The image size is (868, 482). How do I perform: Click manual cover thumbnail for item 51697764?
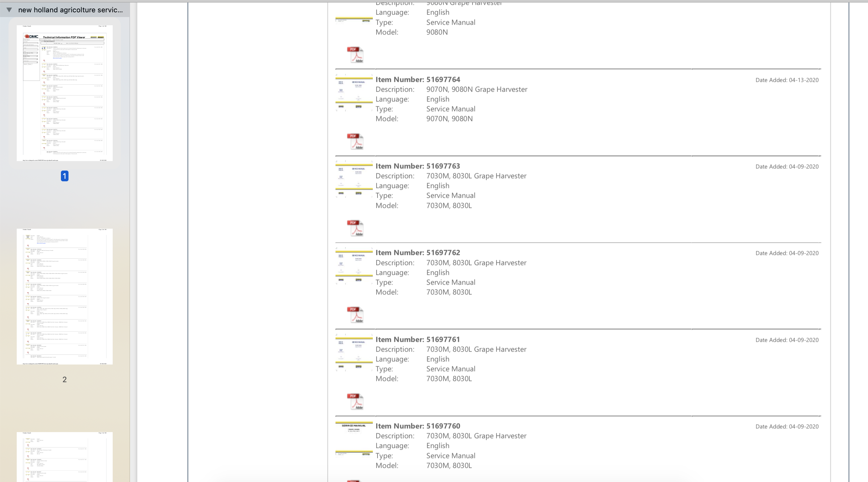point(354,94)
